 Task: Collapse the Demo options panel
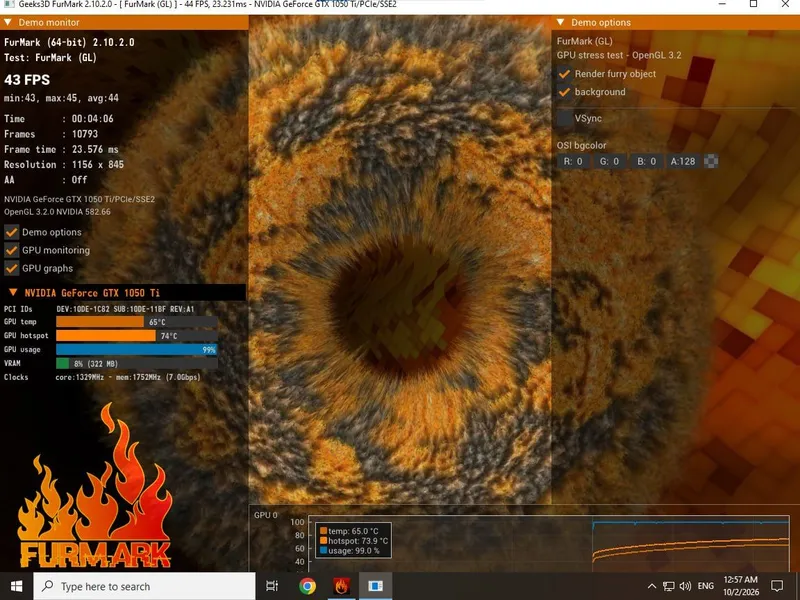[x=560, y=22]
